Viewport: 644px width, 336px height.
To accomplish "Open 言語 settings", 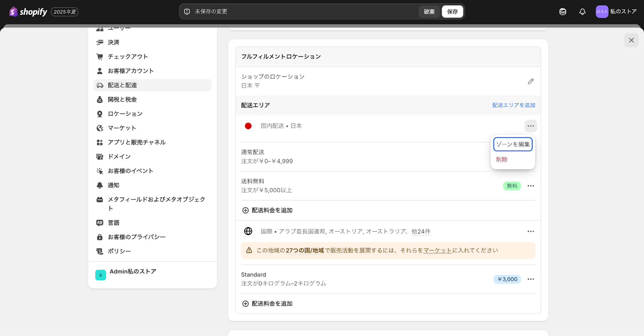I will [x=153, y=223].
